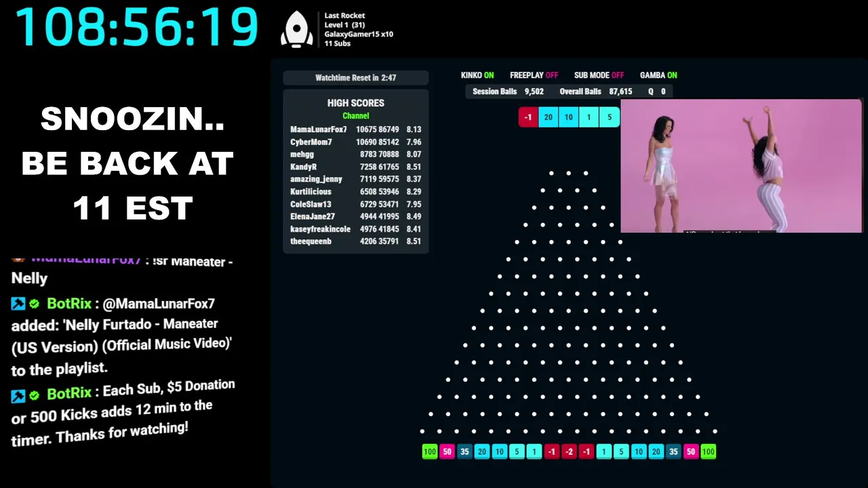This screenshot has height=488, width=868.
Task: Click the Q 0 queue counter
Action: point(656,91)
